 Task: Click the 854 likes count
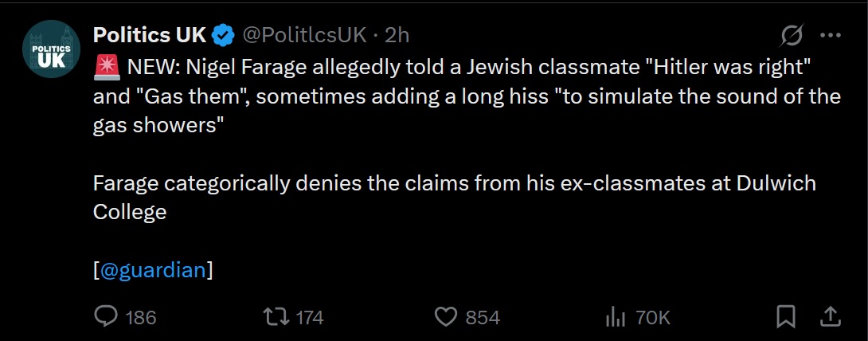click(x=483, y=318)
